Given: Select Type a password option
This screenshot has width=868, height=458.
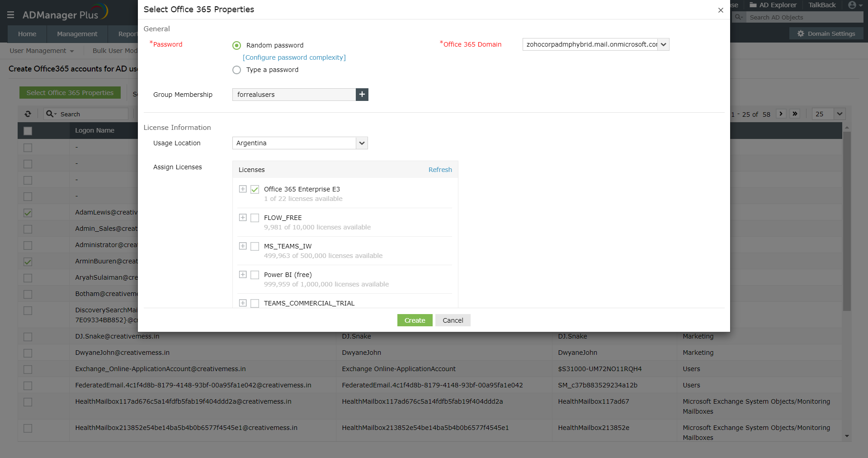Looking at the screenshot, I should [x=236, y=70].
